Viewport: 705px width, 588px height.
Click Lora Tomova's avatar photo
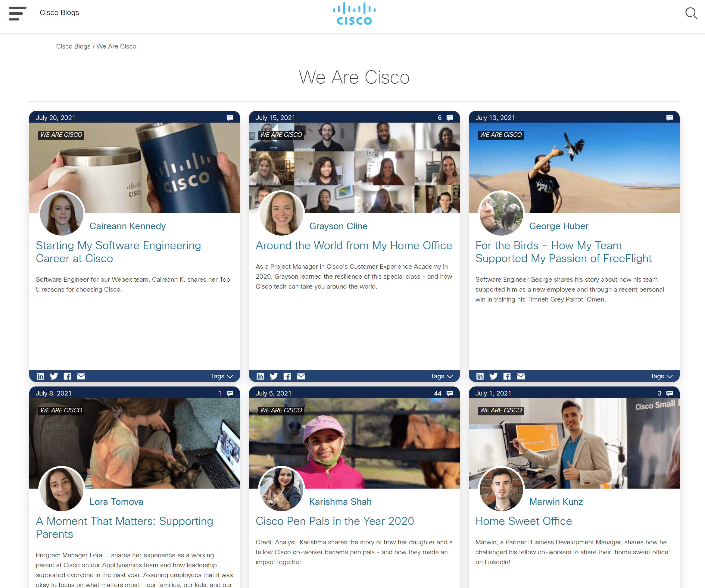(x=62, y=489)
